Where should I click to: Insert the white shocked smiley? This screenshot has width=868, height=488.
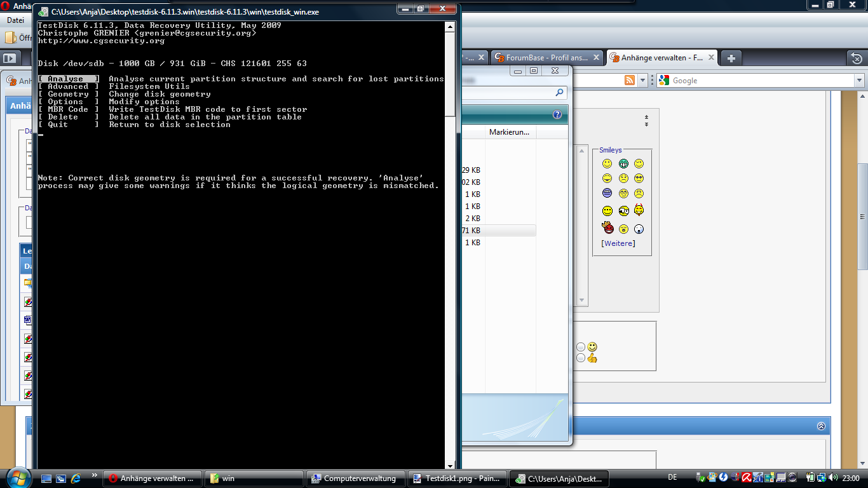click(639, 229)
